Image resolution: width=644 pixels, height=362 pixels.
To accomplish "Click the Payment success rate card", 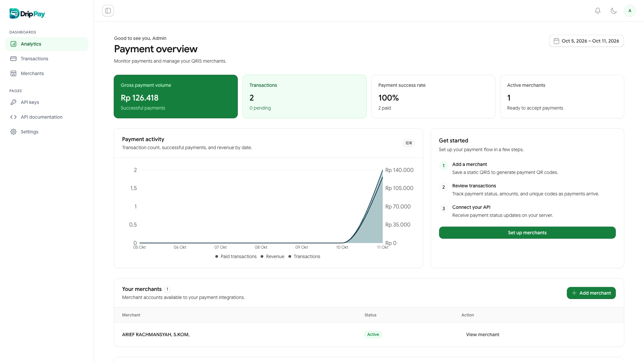I will pos(433,97).
